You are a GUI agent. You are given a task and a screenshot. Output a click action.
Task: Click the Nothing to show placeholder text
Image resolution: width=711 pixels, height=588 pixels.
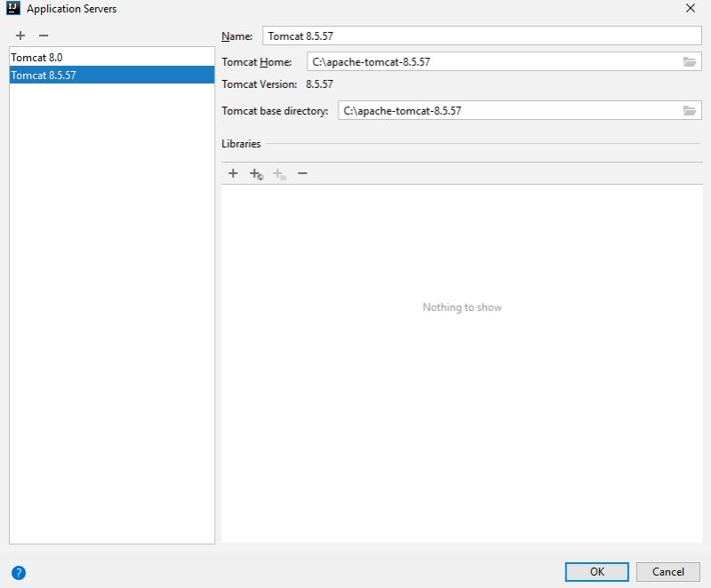(462, 307)
